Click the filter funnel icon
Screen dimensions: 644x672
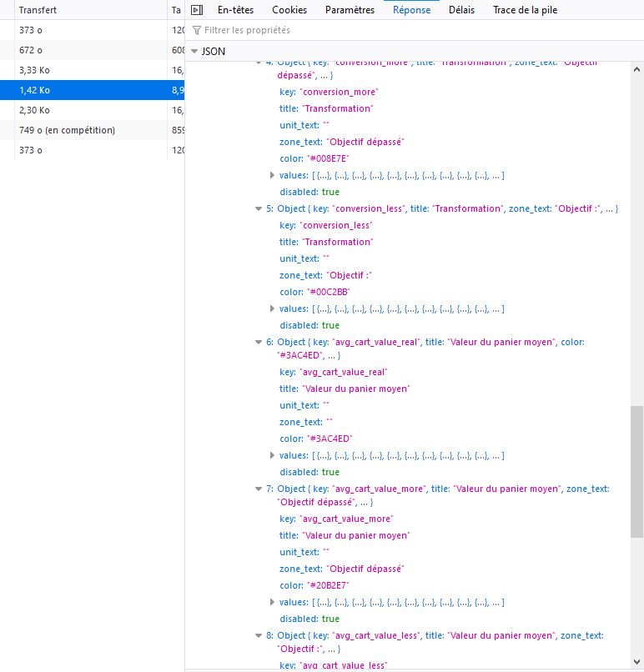[x=196, y=30]
